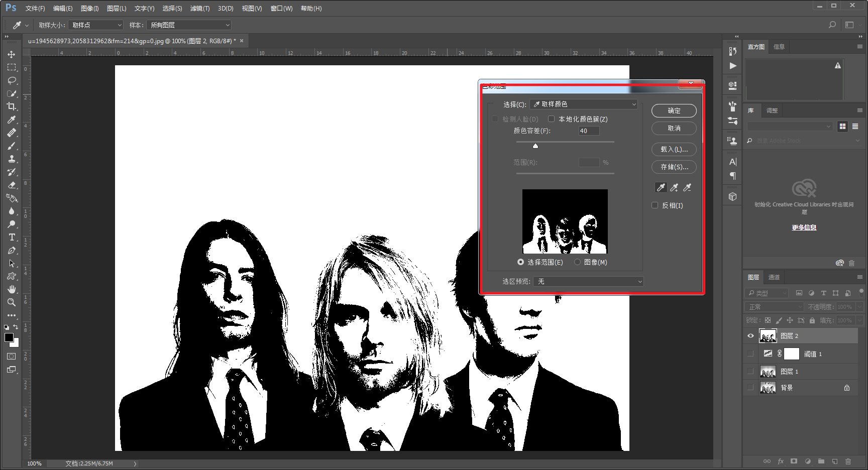Screen dimensions: 868x470
Task: Click the 取消 button
Action: pyautogui.click(x=674, y=129)
